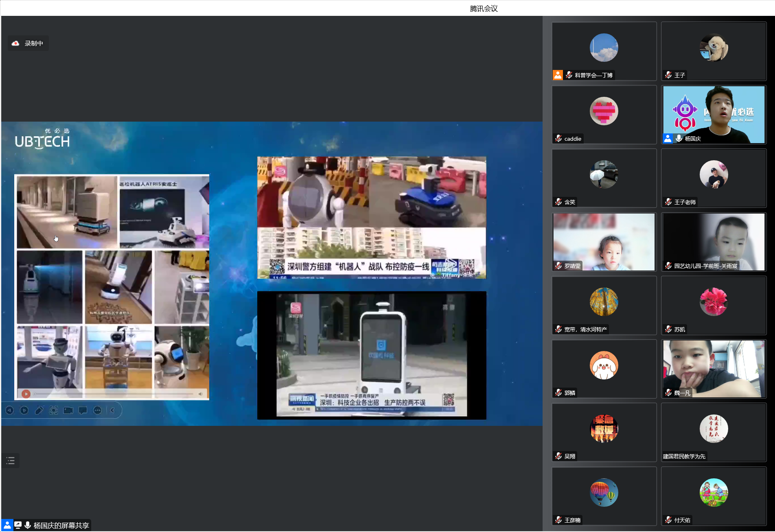Screen dimensions: 775x532
Task: Select 魏一凡's video thumbnail
Action: click(714, 368)
